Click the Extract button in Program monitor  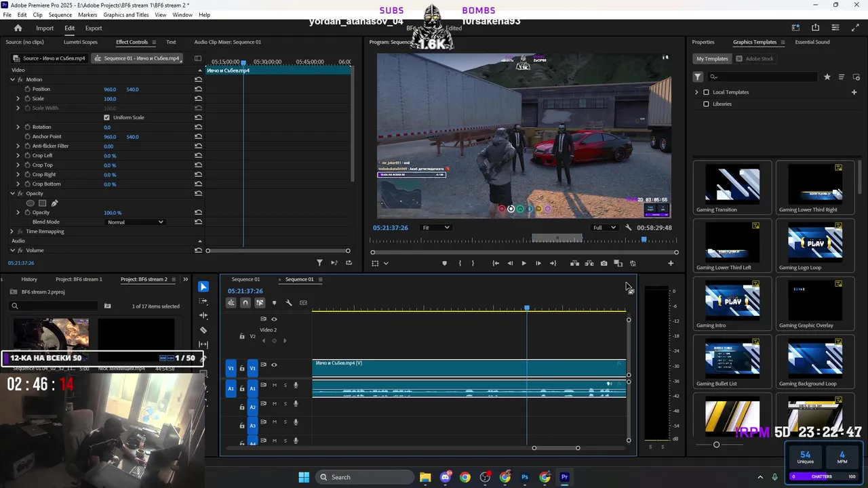point(589,263)
